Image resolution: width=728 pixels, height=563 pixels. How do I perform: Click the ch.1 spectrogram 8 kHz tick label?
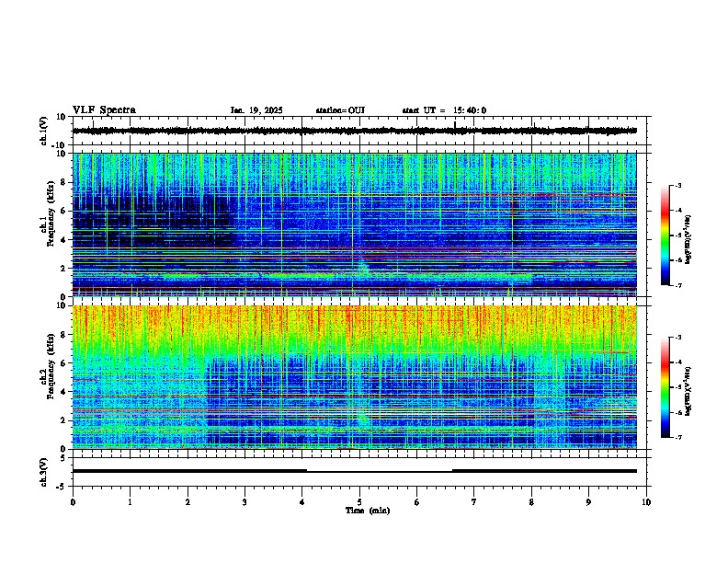click(64, 182)
